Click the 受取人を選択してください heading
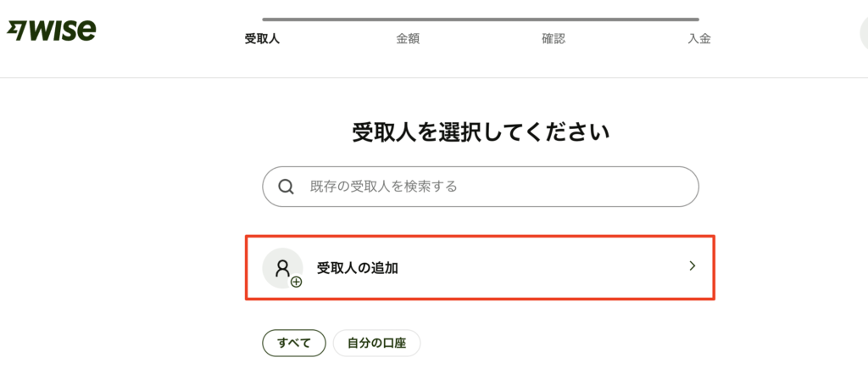This screenshot has width=868, height=369. 481,133
